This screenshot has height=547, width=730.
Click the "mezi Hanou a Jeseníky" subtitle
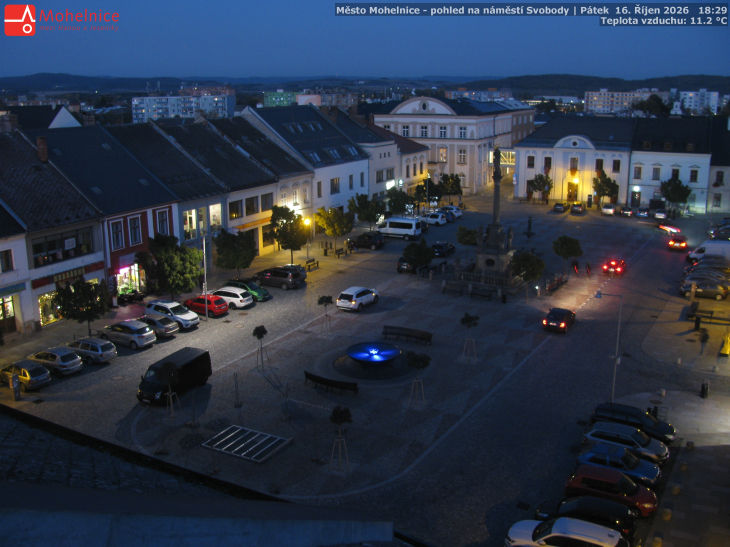(79, 28)
